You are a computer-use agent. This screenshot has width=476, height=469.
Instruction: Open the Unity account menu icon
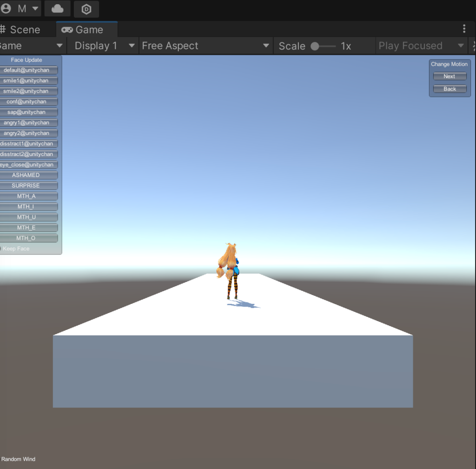point(6,8)
